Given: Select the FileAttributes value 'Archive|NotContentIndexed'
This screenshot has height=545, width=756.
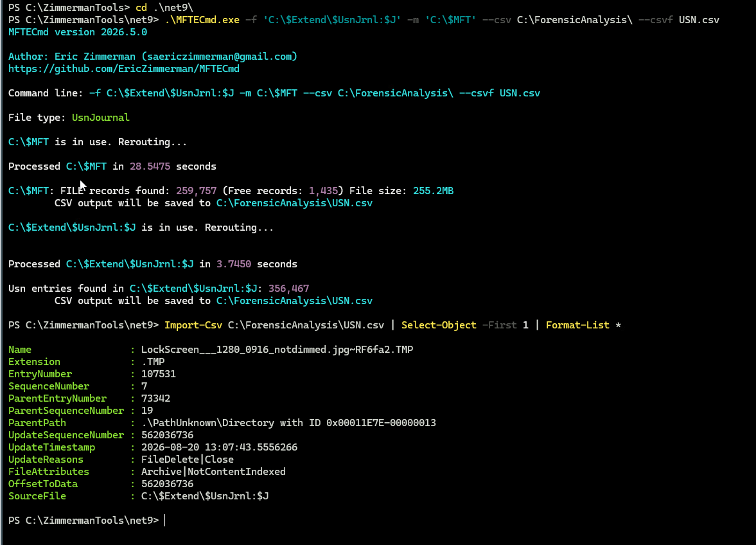Looking at the screenshot, I should point(214,472).
